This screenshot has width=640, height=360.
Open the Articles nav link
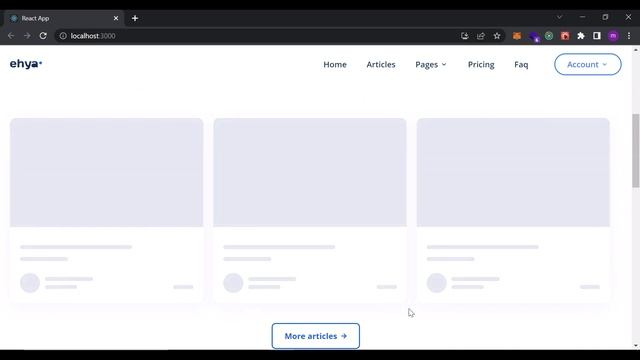coord(381,64)
